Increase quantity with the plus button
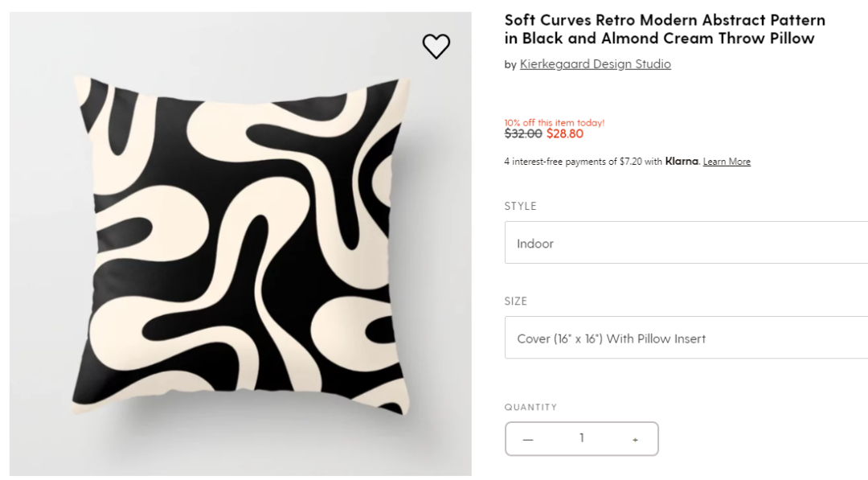868x480 pixels. coord(635,439)
